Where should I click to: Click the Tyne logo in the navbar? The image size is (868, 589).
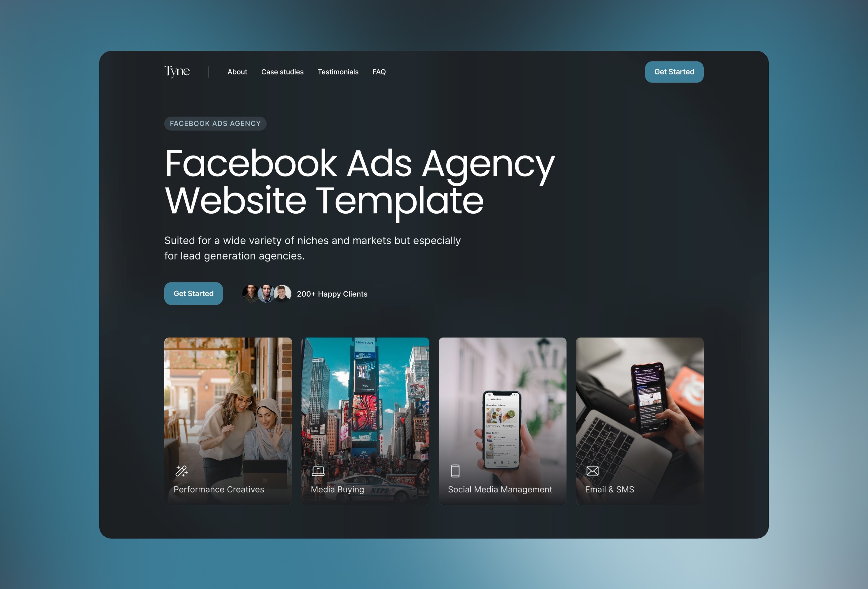click(177, 72)
